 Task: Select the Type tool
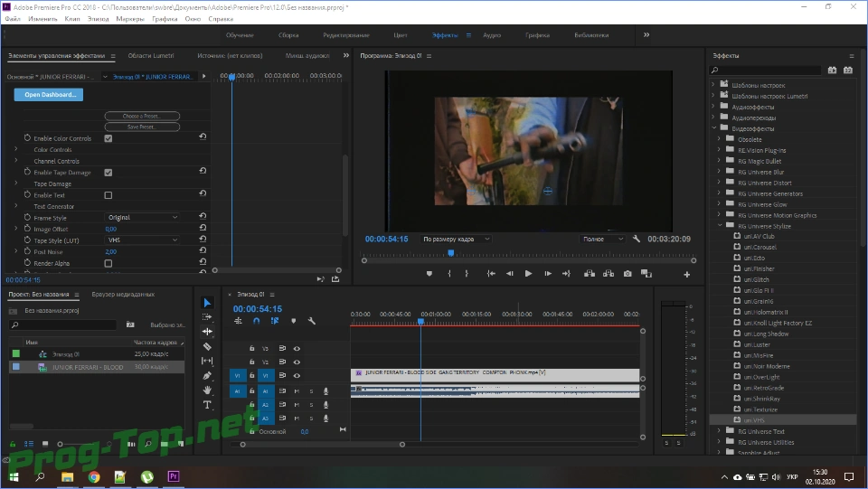coord(207,405)
